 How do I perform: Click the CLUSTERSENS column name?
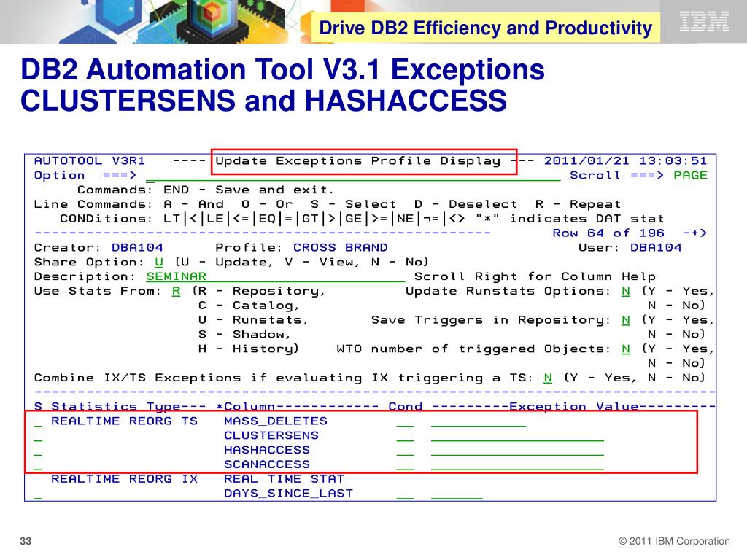click(271, 435)
